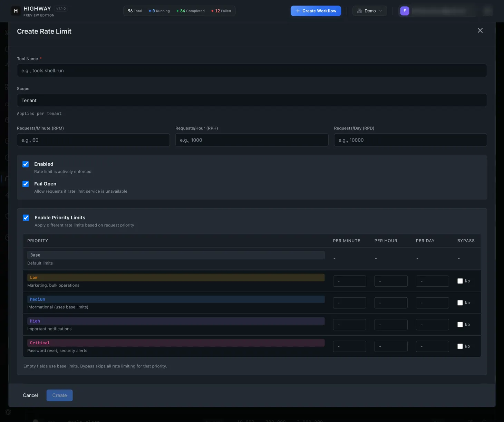Click the 12 Failed status counter
This screenshot has width=504, height=422.
221,11
